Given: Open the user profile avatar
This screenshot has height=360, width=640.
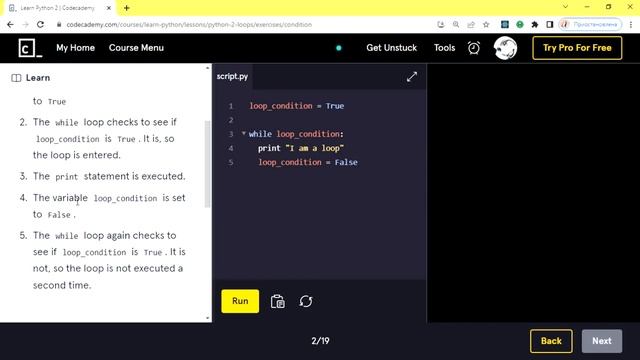Looking at the screenshot, I should pyautogui.click(x=505, y=48).
